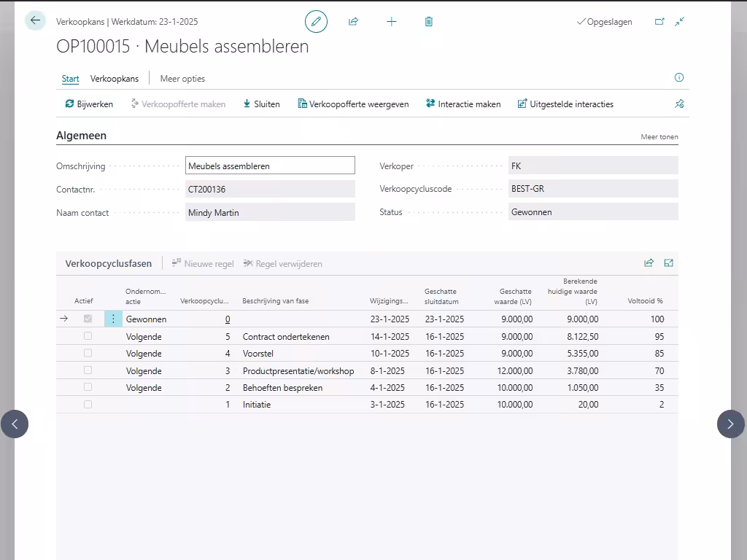Collapse the Algemeen section heading

[x=81, y=136]
